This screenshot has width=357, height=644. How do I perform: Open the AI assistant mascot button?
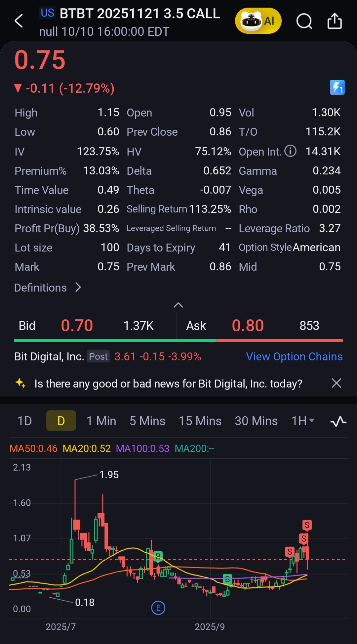pos(258,21)
